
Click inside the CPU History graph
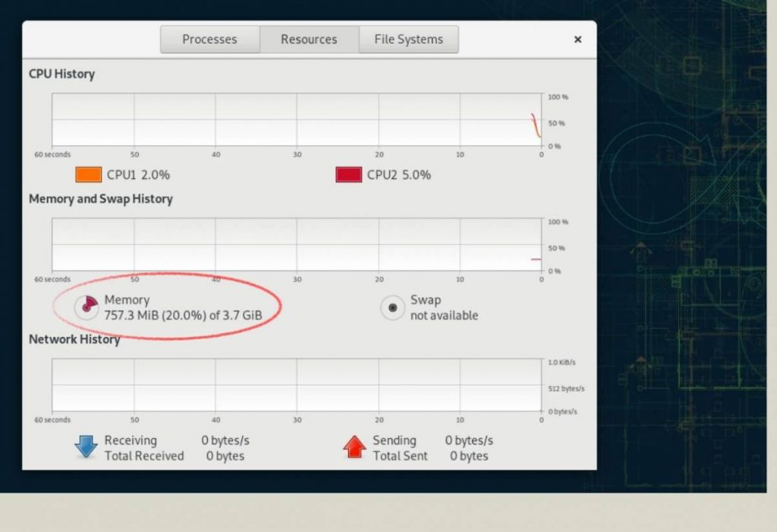[297, 119]
